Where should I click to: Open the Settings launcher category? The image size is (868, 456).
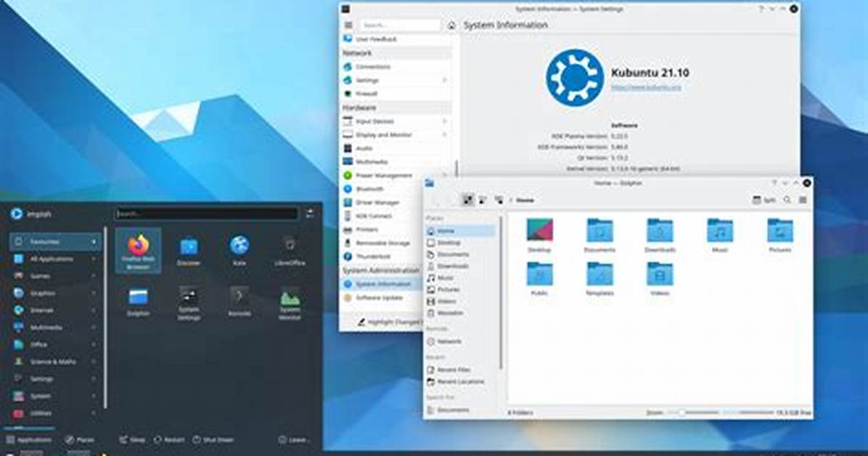tap(55, 379)
